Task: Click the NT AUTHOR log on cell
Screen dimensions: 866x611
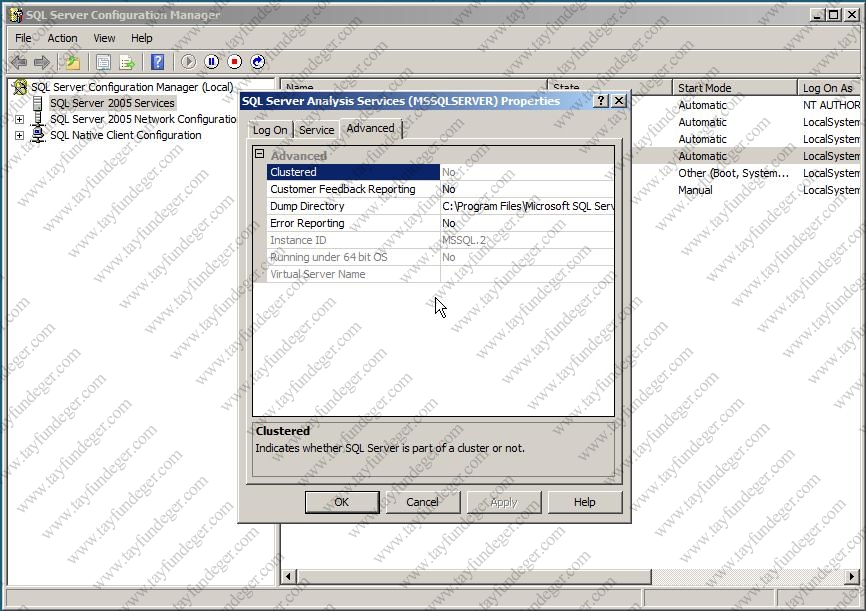Action: (x=831, y=105)
